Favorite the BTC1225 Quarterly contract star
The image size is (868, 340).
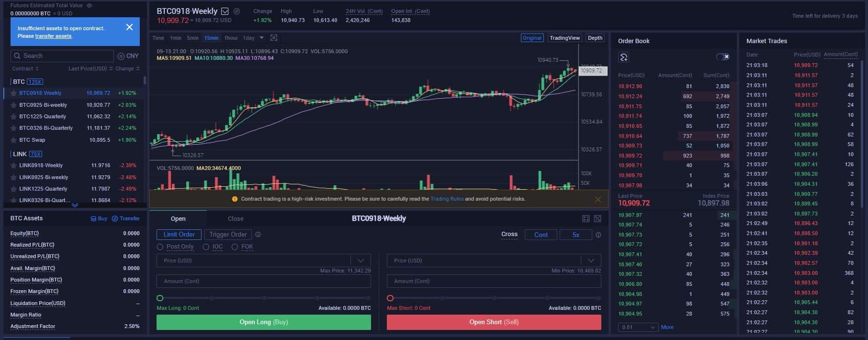click(14, 116)
